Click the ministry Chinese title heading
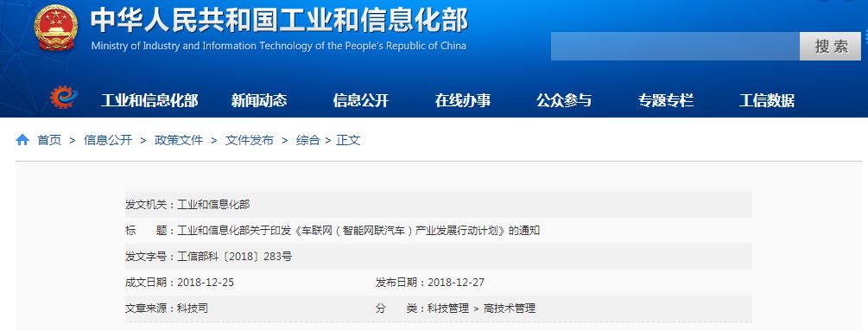Image resolution: width=868 pixels, height=331 pixels. point(280,21)
